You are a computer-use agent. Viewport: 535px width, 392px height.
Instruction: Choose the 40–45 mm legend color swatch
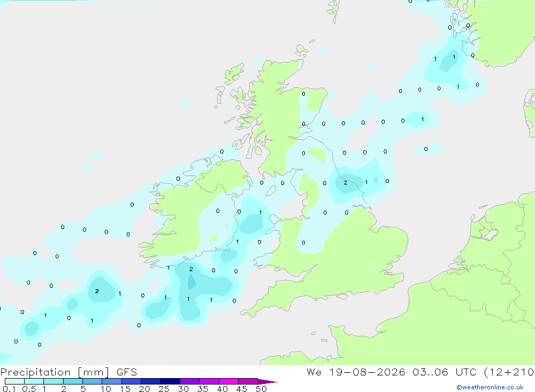(x=228, y=381)
